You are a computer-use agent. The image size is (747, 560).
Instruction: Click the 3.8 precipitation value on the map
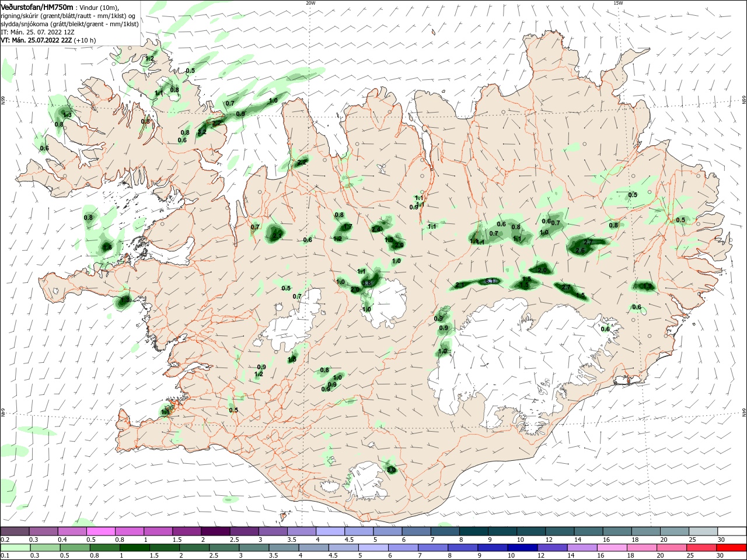[x=366, y=283]
